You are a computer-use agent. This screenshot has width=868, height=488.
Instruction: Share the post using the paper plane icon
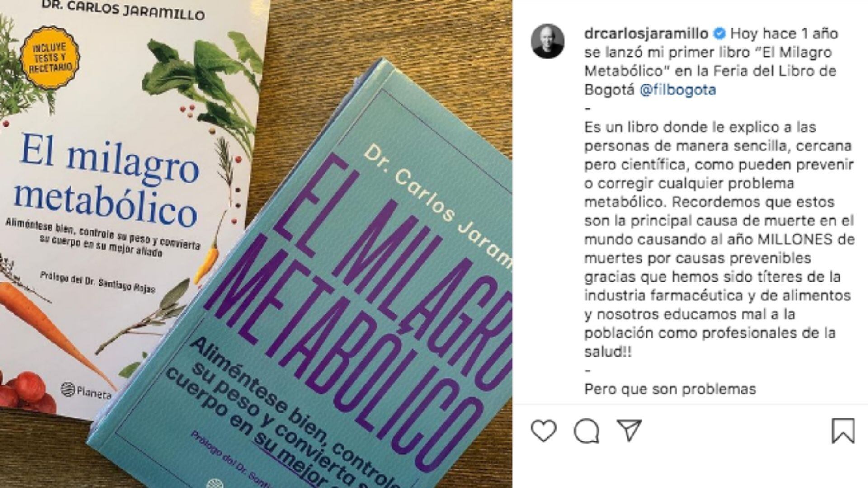630,430
